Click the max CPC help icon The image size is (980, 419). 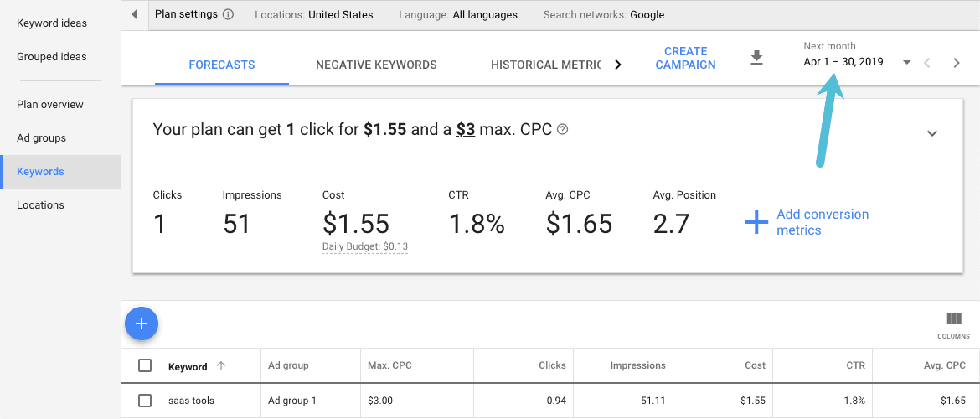pos(563,130)
